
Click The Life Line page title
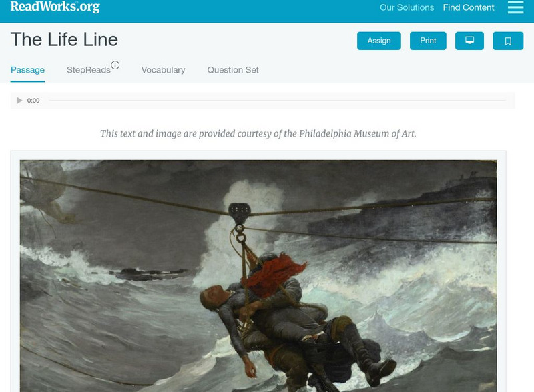pyautogui.click(x=64, y=39)
